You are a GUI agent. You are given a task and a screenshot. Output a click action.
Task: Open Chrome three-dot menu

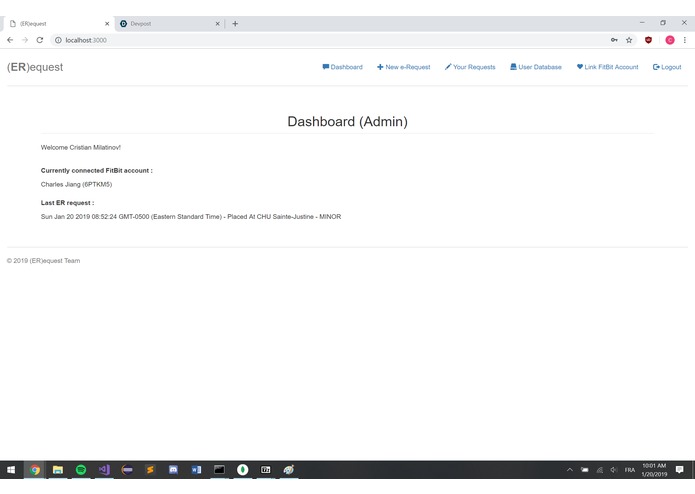click(x=684, y=40)
